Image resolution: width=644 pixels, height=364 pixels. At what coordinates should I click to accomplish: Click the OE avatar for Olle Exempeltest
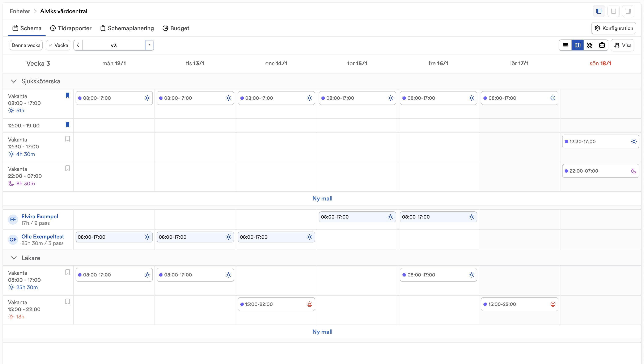tap(13, 240)
